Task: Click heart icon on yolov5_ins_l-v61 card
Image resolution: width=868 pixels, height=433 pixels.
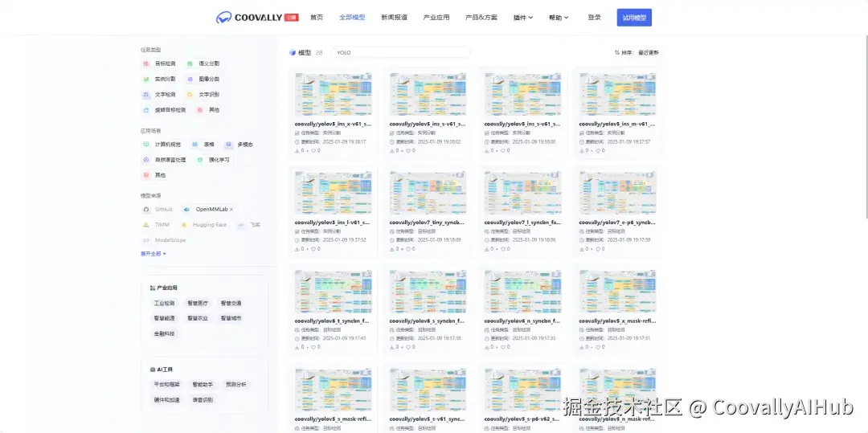Action: coord(313,249)
